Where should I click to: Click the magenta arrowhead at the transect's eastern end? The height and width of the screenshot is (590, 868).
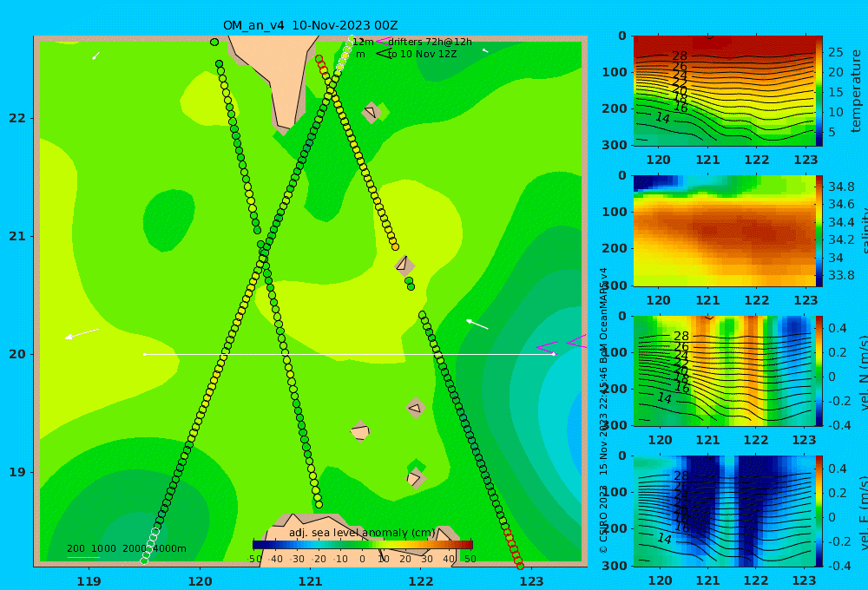[x=547, y=349]
